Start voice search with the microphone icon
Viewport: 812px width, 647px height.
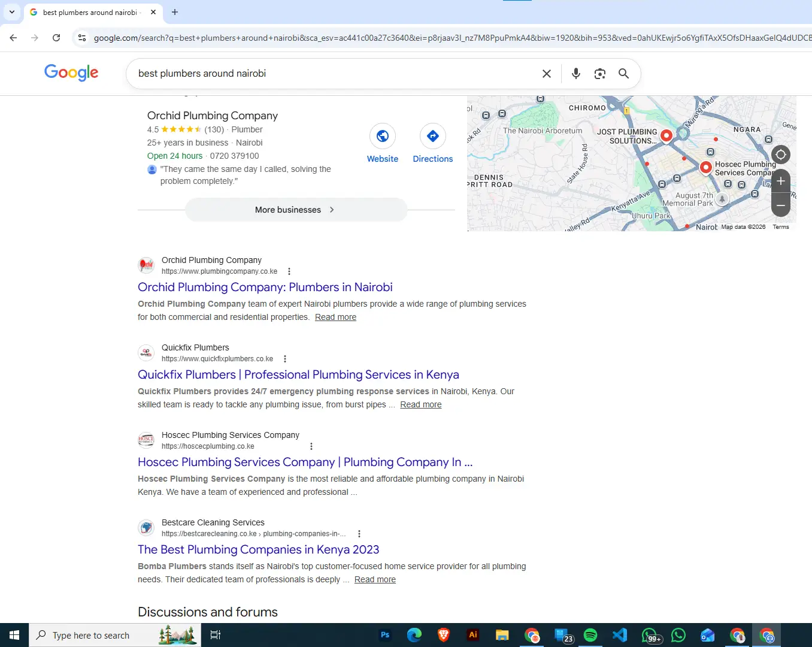click(575, 73)
